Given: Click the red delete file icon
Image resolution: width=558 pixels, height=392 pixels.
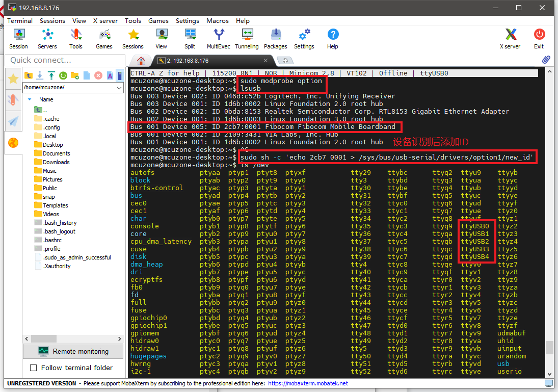Looking at the screenshot, I should (98, 75).
